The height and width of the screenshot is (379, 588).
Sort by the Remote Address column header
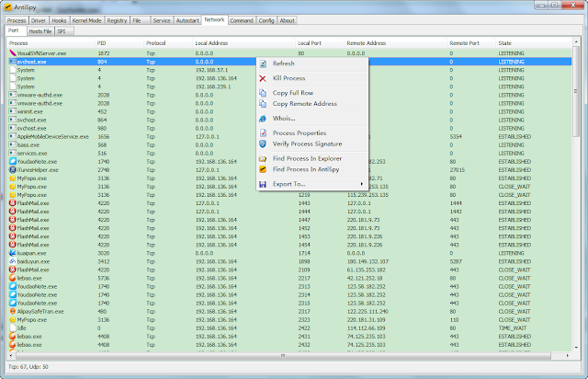point(395,43)
